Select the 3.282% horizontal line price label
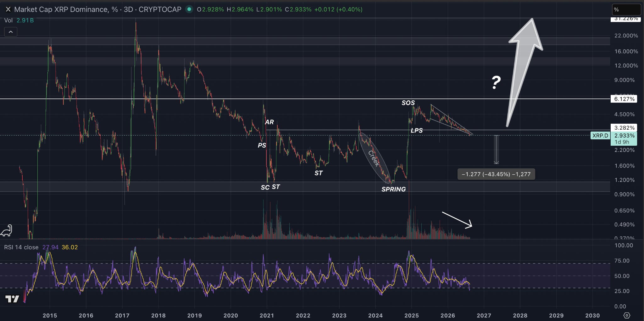 coord(624,128)
